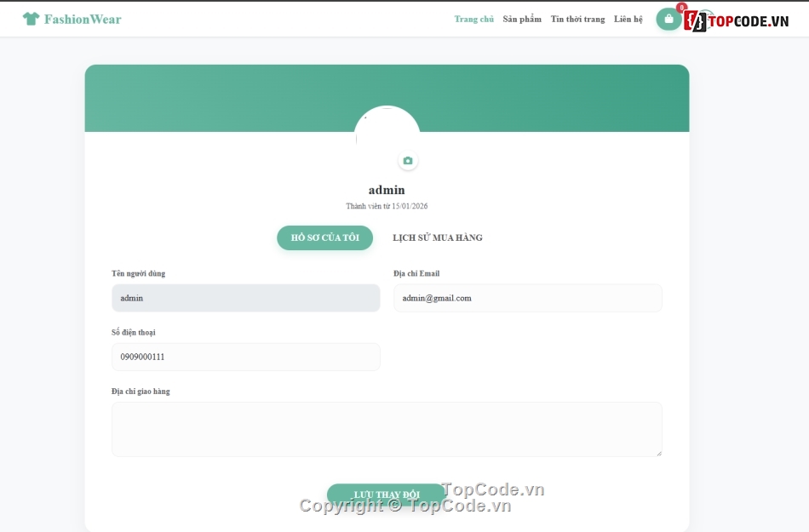The image size is (809, 532).
Task: Click the camera icon to change avatar
Action: pyautogui.click(x=408, y=161)
